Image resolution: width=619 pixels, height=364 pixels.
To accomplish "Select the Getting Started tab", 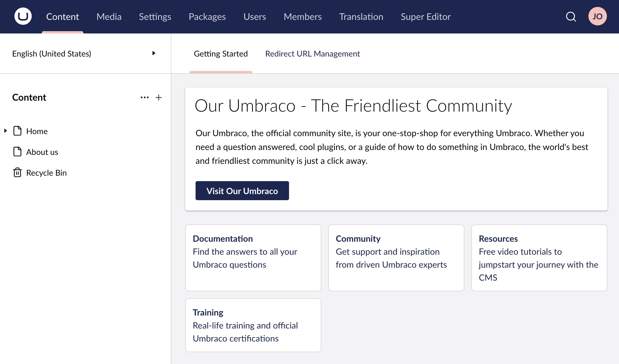I will (x=221, y=53).
